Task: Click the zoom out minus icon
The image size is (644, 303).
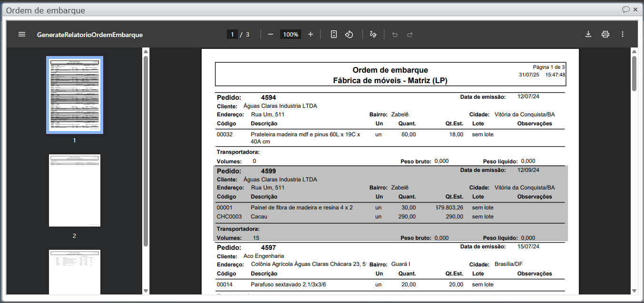Action: pos(271,34)
